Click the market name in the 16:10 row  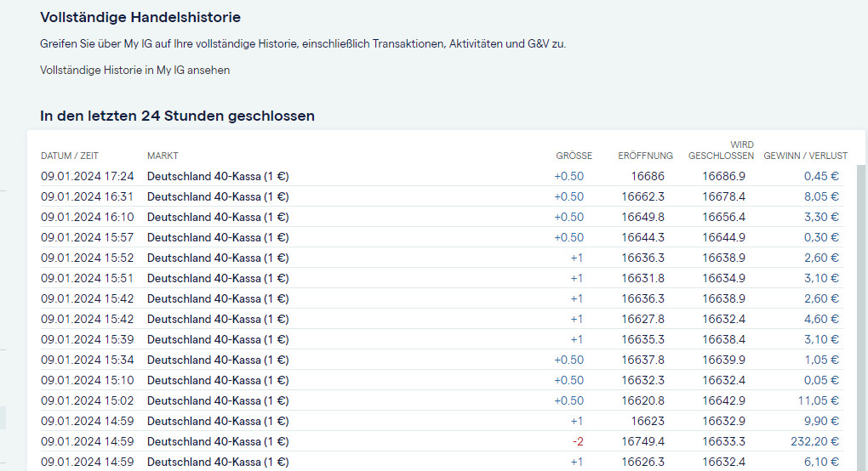point(218,218)
